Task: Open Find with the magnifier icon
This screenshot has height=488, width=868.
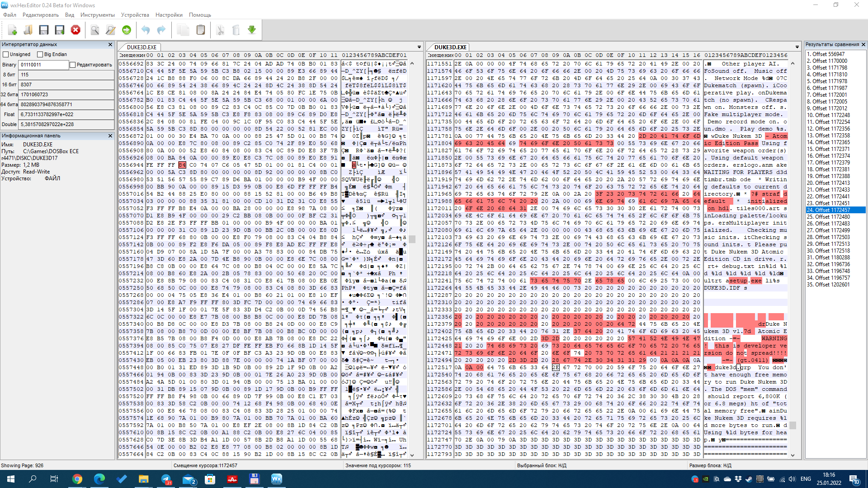Action: 95,30
